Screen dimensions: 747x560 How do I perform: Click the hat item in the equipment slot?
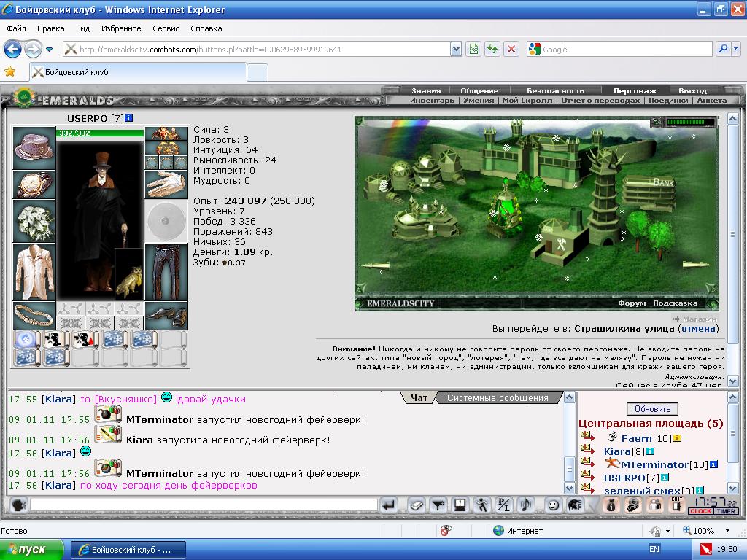coord(34,148)
